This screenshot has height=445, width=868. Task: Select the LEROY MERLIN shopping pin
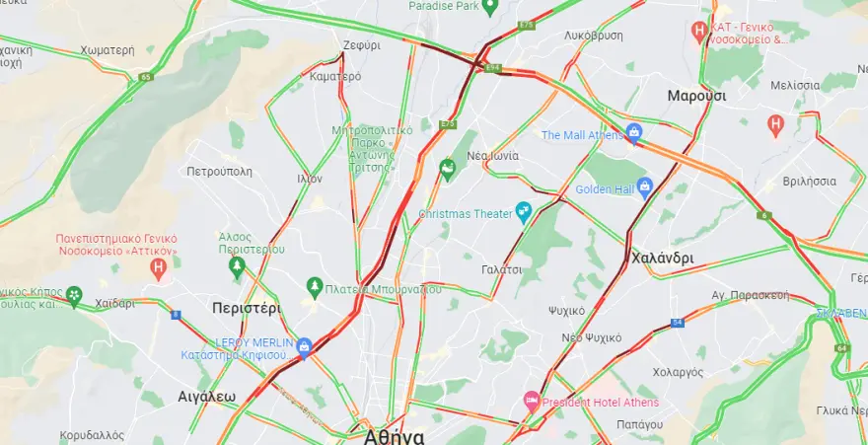(304, 347)
